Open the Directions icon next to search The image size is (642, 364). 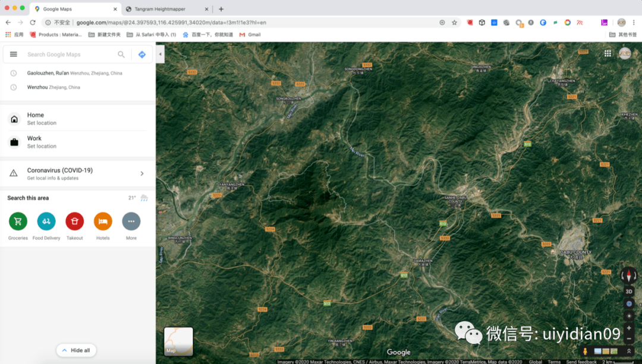tap(141, 54)
